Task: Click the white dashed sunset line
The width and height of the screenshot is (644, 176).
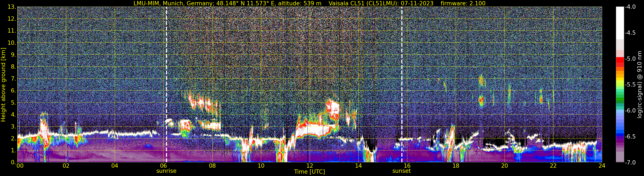Action: tap(402, 85)
